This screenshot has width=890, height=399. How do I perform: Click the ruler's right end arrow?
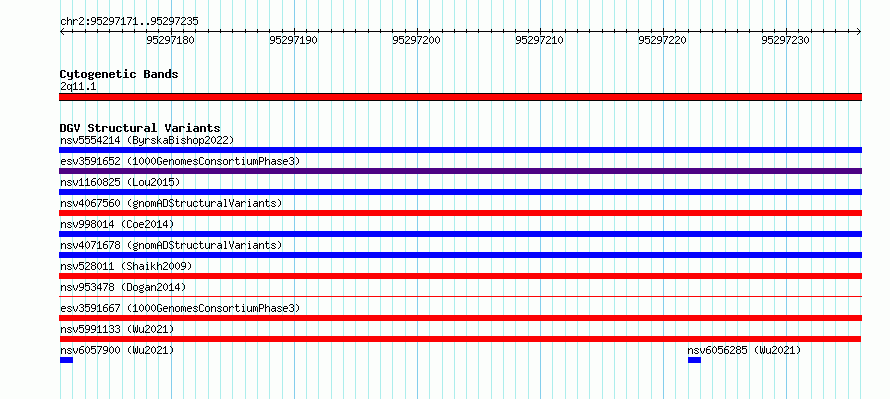click(x=859, y=32)
